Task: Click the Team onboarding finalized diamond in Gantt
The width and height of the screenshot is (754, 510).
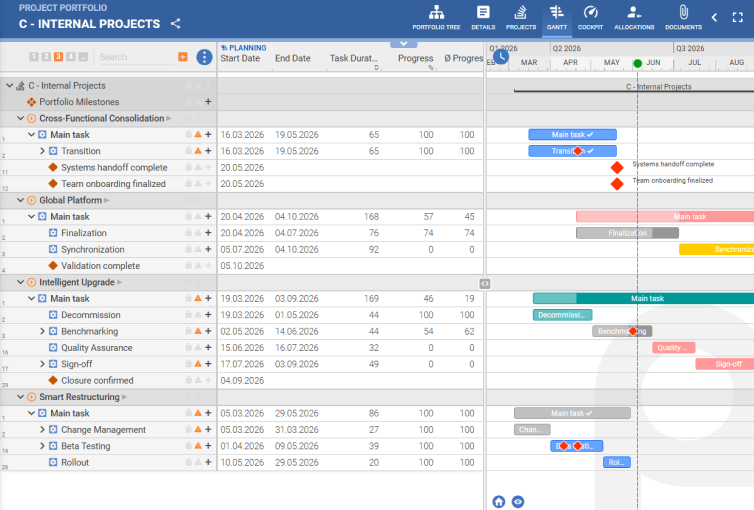Action: pyautogui.click(x=617, y=184)
